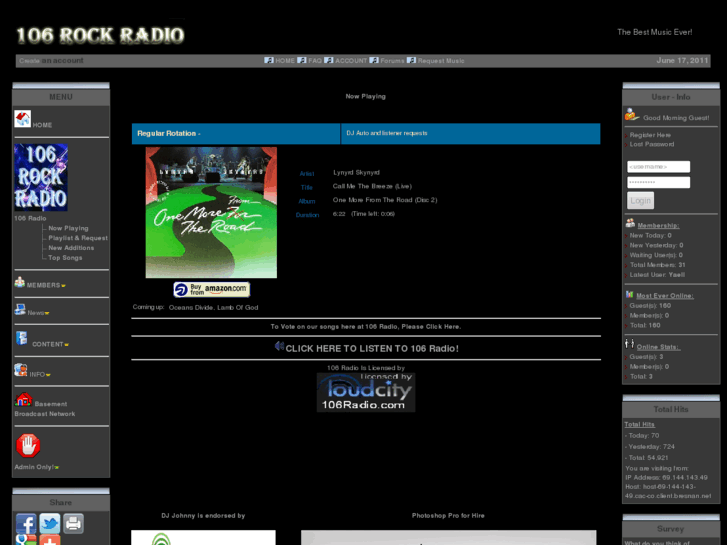Click the Regular Rotation header text
727x545 pixels.
click(168, 133)
